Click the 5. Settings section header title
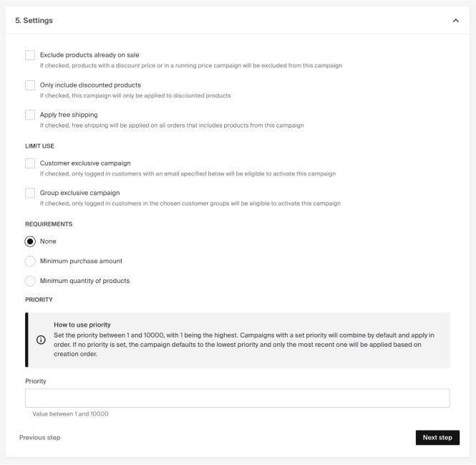The height and width of the screenshot is (465, 476). (x=34, y=21)
